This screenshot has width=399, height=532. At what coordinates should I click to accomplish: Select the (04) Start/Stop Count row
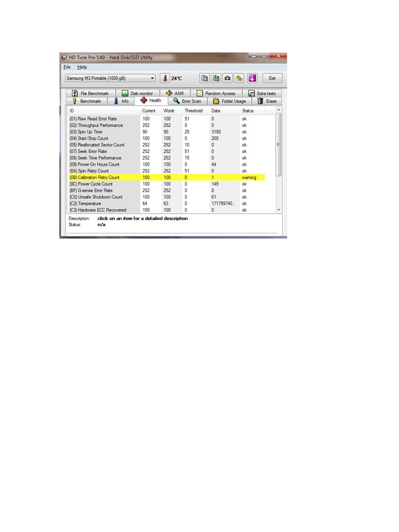tap(167, 138)
